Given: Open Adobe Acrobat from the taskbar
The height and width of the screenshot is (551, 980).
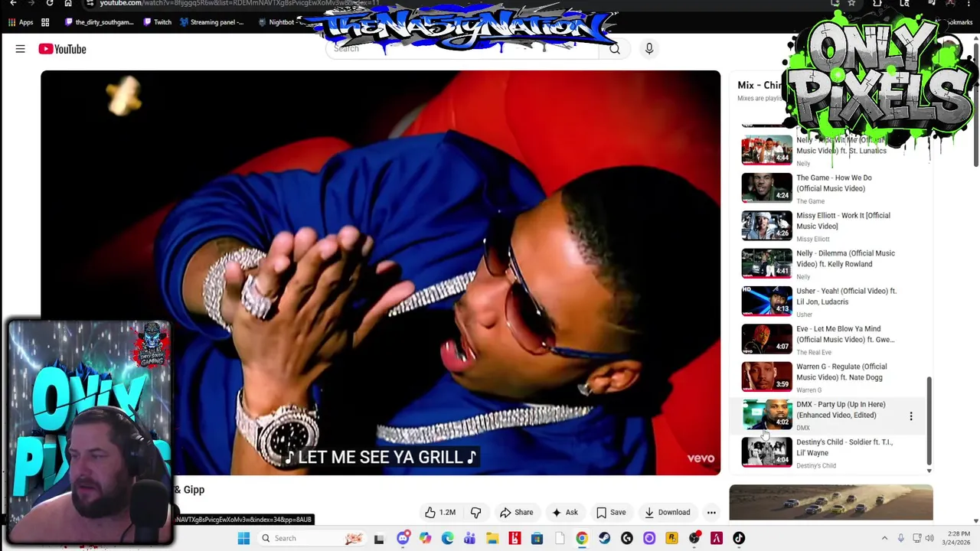Looking at the screenshot, I should pos(717,538).
